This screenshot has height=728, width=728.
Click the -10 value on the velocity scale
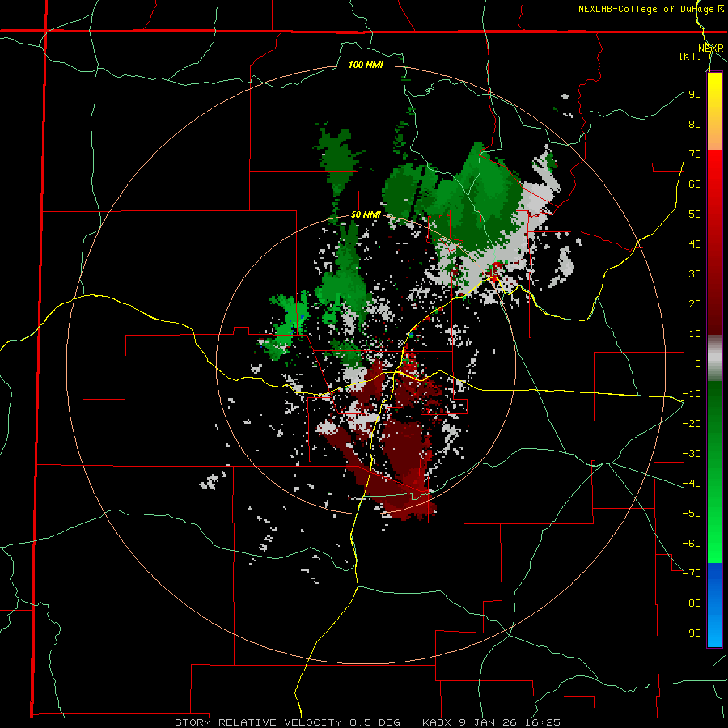[x=692, y=394]
